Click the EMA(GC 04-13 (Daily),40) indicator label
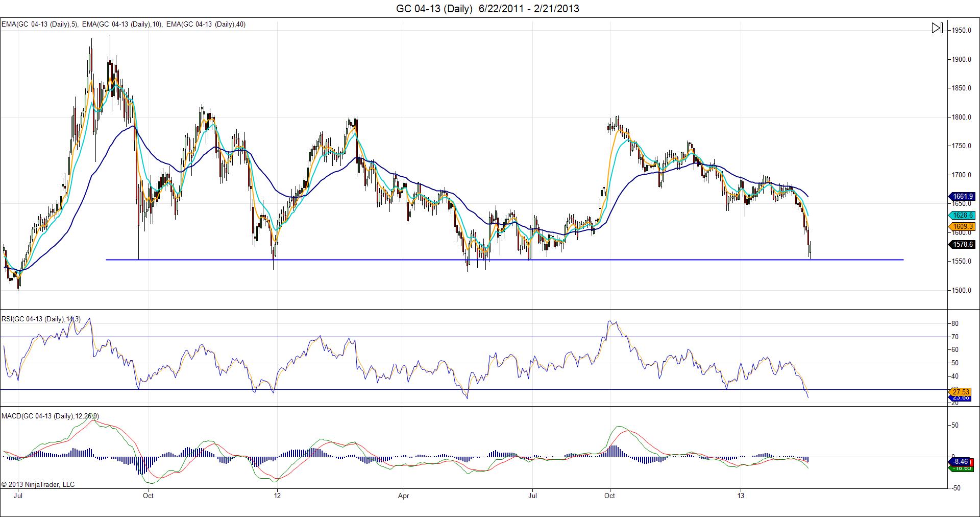The image size is (980, 517). tap(206, 24)
